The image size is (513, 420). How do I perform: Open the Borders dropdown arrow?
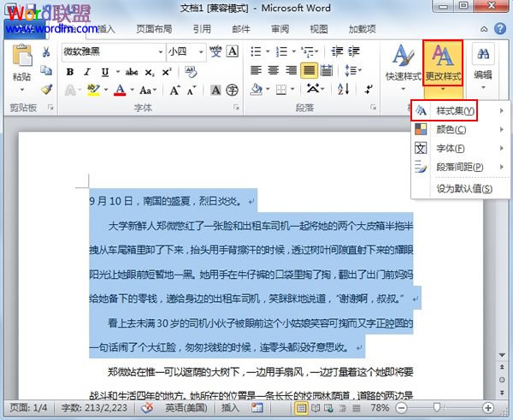tap(292, 89)
